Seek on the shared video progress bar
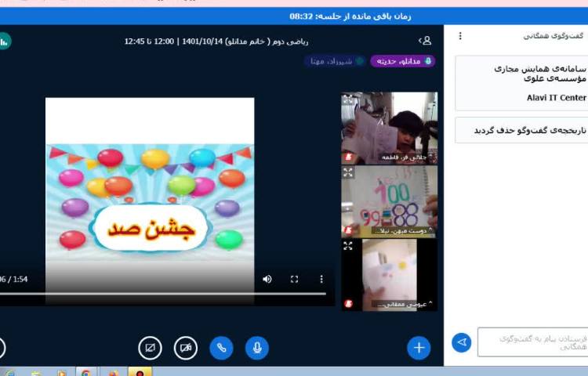Viewport: 588px width, 376px height. [x=163, y=294]
